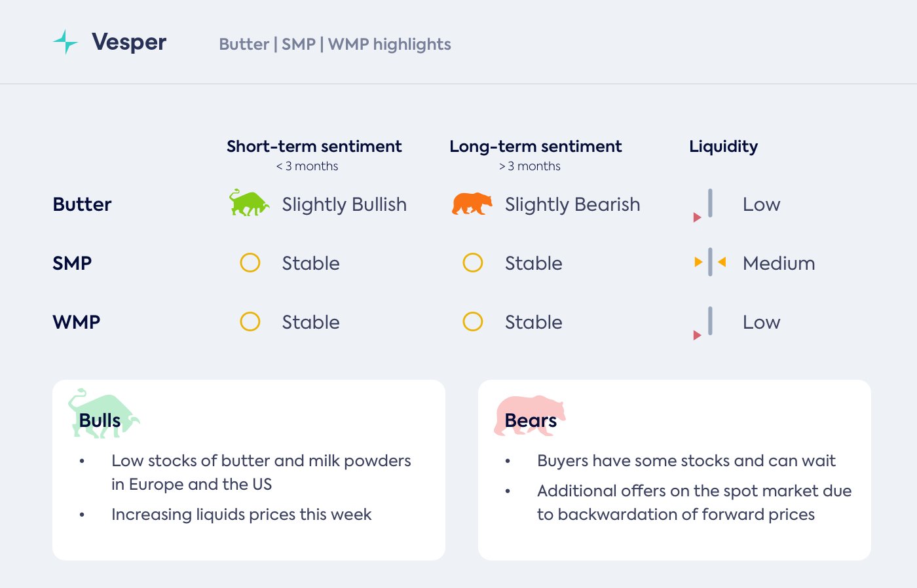917x588 pixels.
Task: Select WMP short-term Stable circle
Action: point(250,322)
